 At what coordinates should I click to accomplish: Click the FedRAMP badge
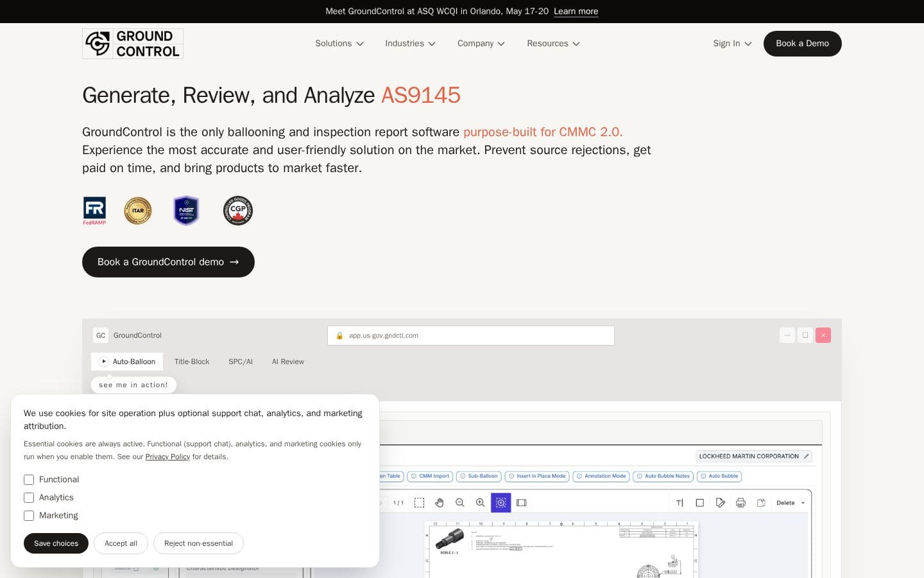click(x=94, y=211)
